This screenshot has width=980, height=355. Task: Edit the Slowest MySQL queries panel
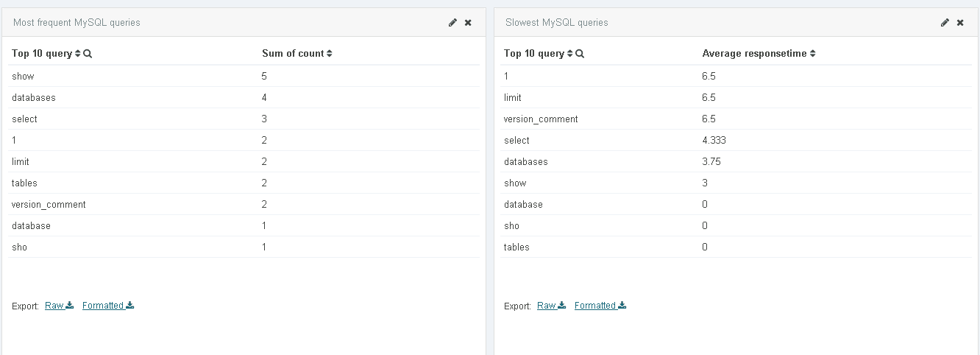[945, 23]
